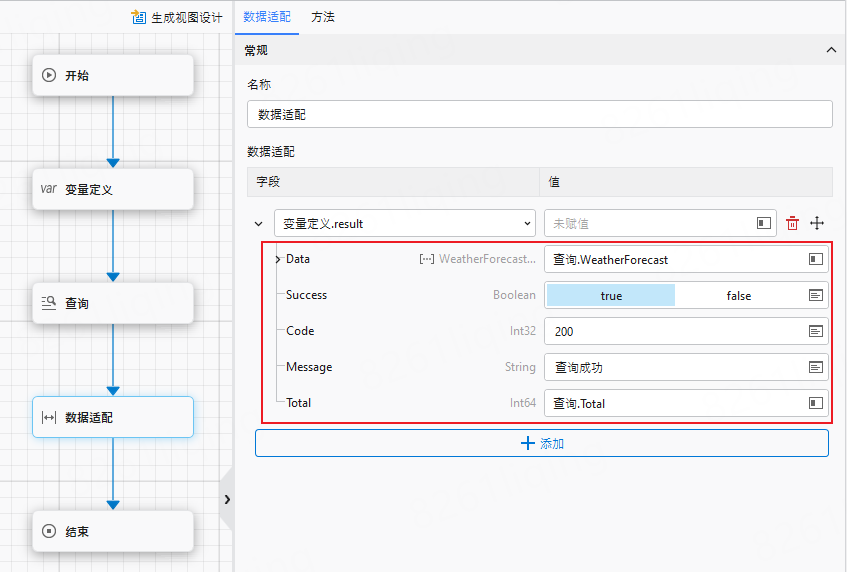847x572 pixels.
Task: Open the 变量定义.result dropdown
Action: coord(405,223)
